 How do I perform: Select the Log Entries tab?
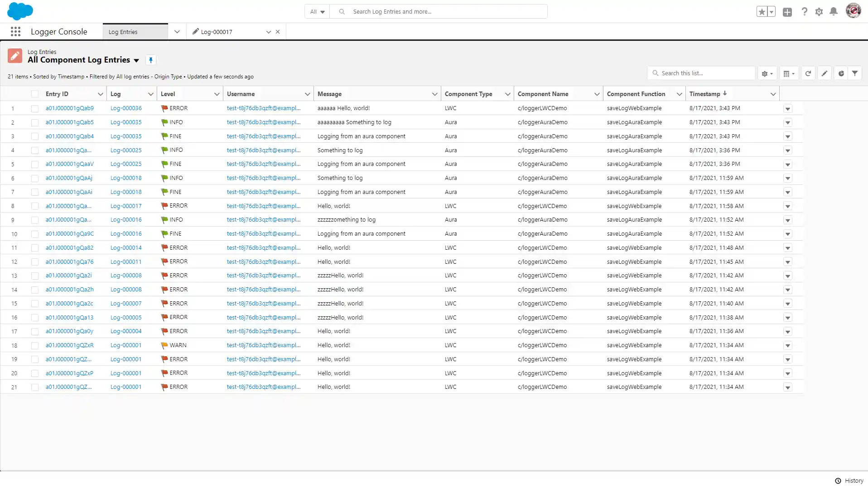click(x=123, y=31)
